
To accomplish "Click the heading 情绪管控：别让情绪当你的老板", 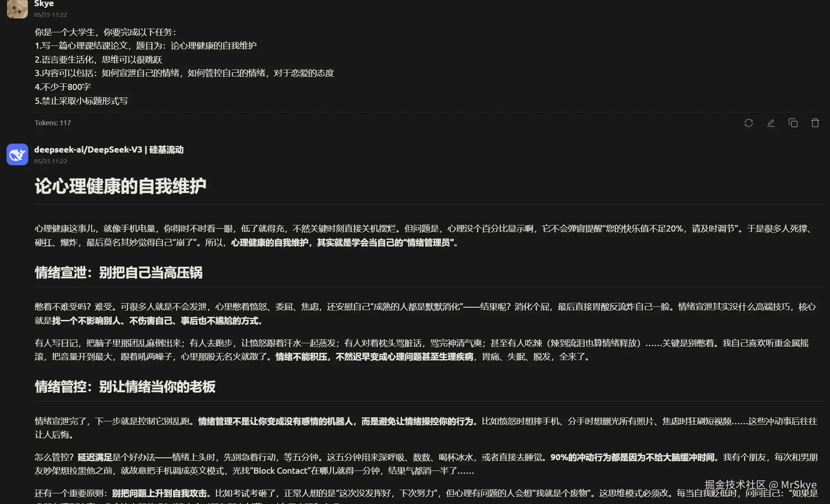I will (x=125, y=387).
